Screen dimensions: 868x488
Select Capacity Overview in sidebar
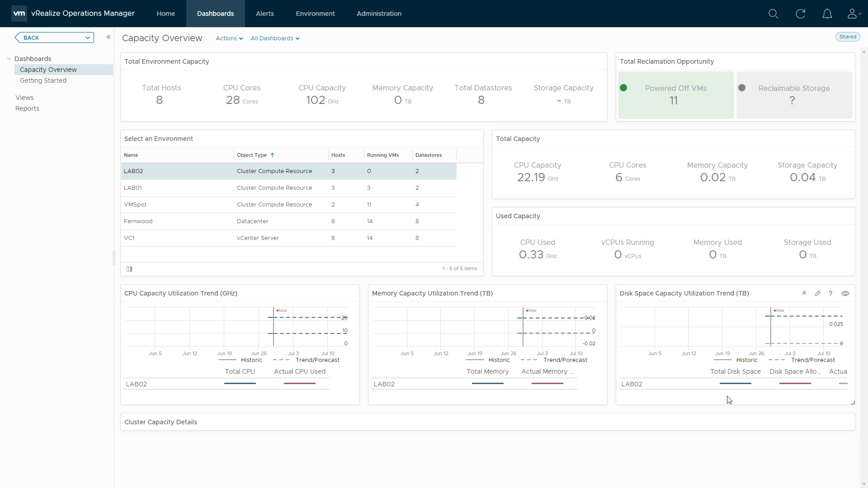tap(64, 70)
